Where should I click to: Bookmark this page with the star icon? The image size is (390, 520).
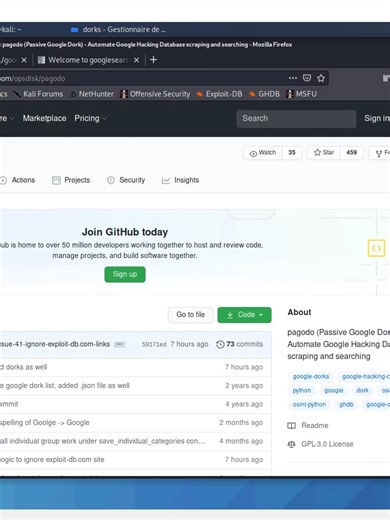pos(321,78)
